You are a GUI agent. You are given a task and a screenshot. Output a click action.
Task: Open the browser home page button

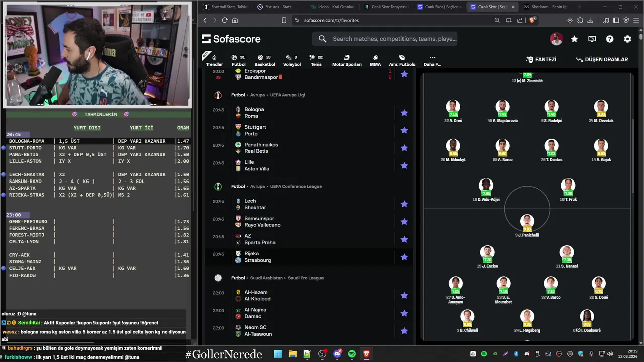235,20
